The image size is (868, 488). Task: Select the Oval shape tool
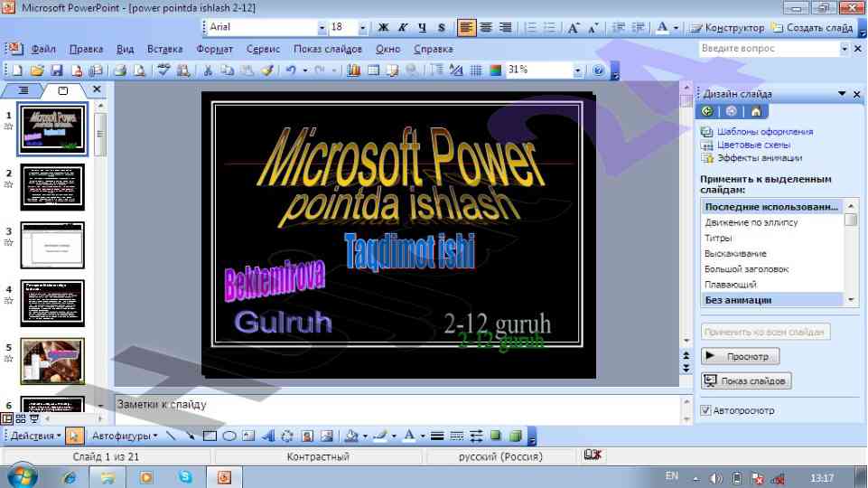point(229,436)
